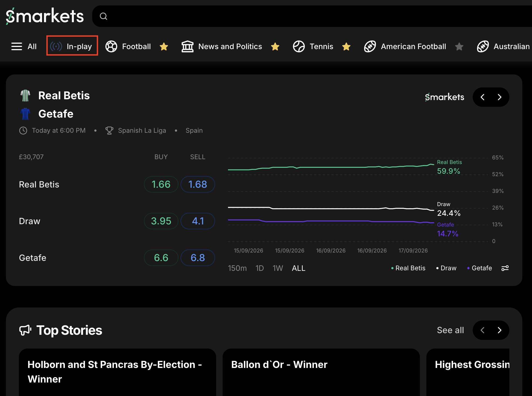Click the trophy icon beside Spanish La Liga

tap(109, 131)
